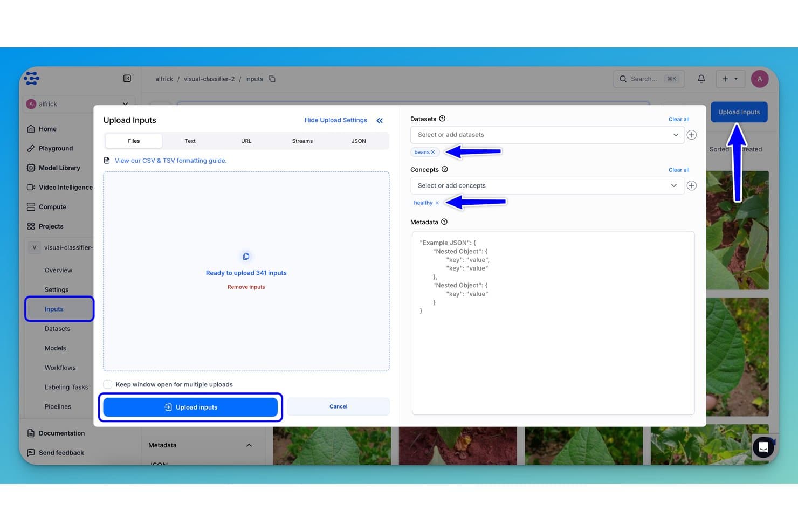The image size is (798, 532).
Task: Clear all selected datasets
Action: (x=679, y=119)
